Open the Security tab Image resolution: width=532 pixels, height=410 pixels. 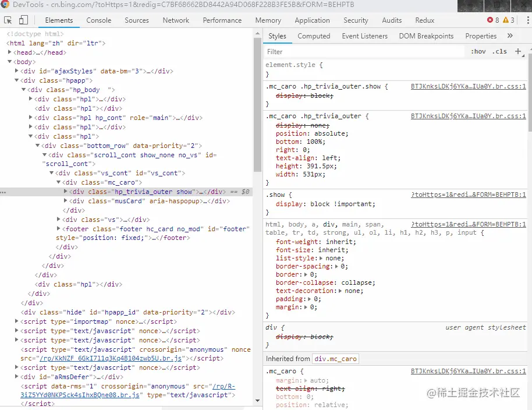coord(356,20)
